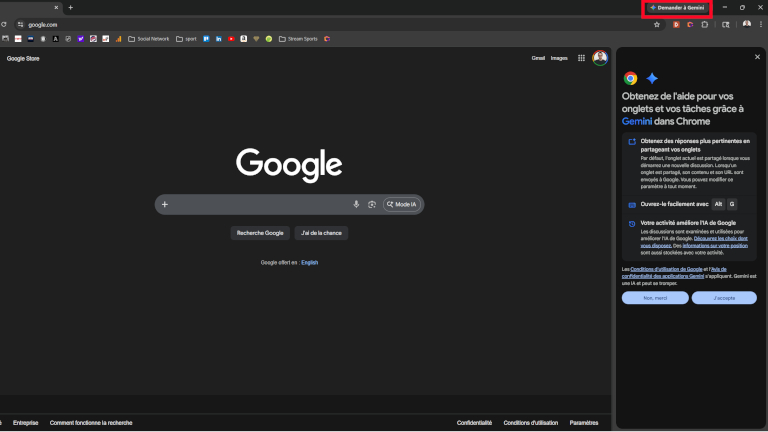Click the G shortcut key badge
Screen dimensions: 768x432
732,204
